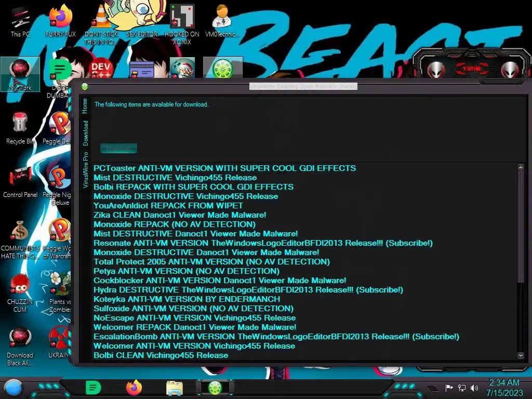
Task: Open the DEV C++ desktop shortcut
Action: (101, 69)
